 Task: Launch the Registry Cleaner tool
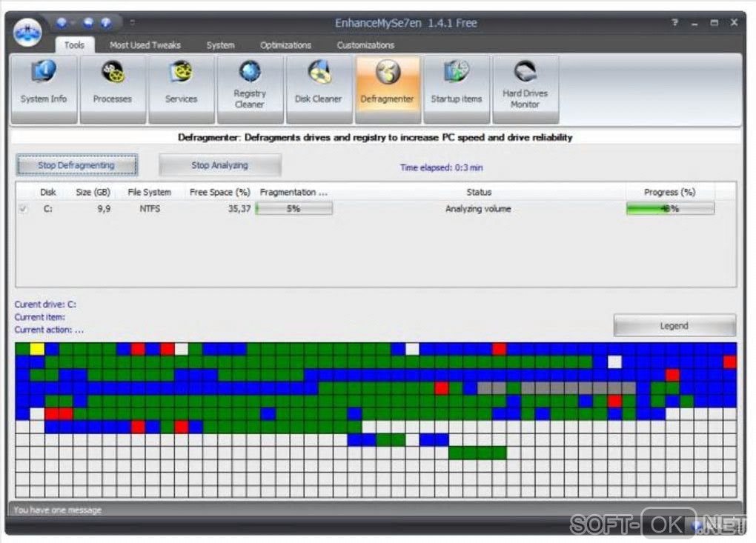(x=250, y=89)
